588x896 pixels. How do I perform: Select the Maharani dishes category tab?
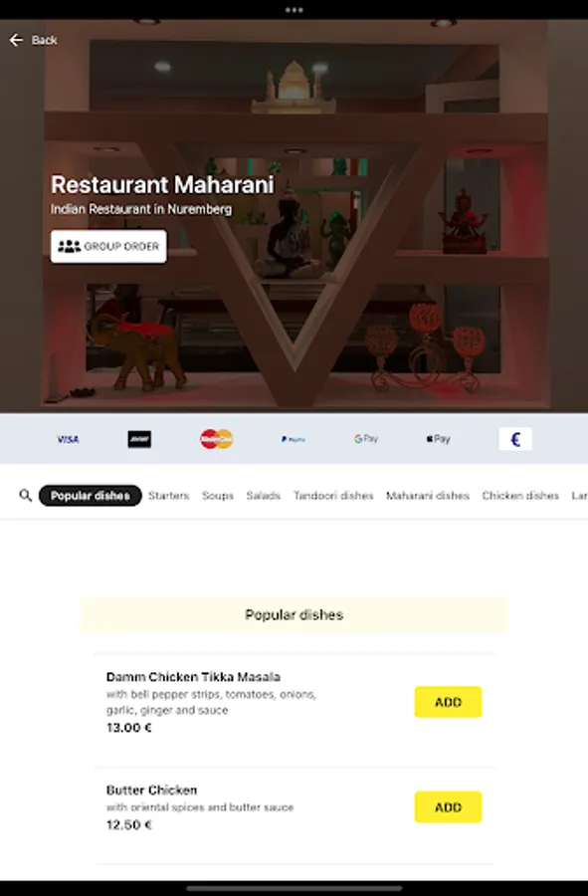428,496
